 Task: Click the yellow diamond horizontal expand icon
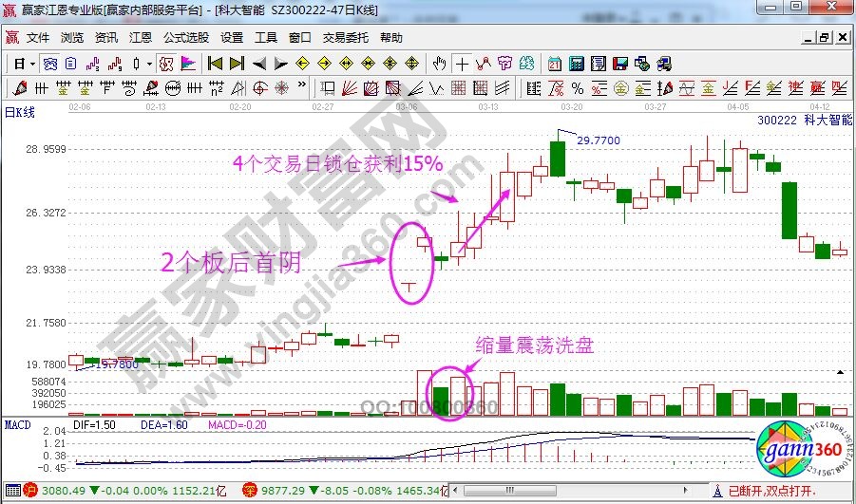click(x=346, y=64)
